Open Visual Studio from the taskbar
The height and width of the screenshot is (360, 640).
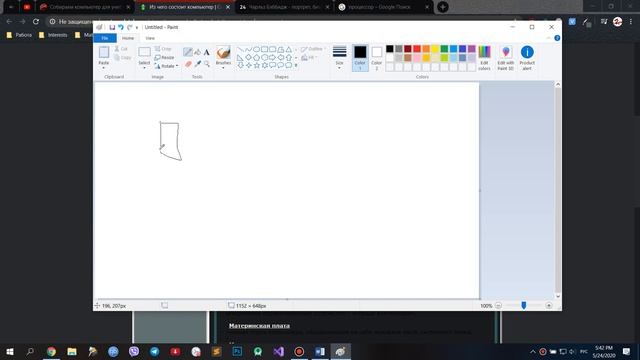click(x=278, y=351)
